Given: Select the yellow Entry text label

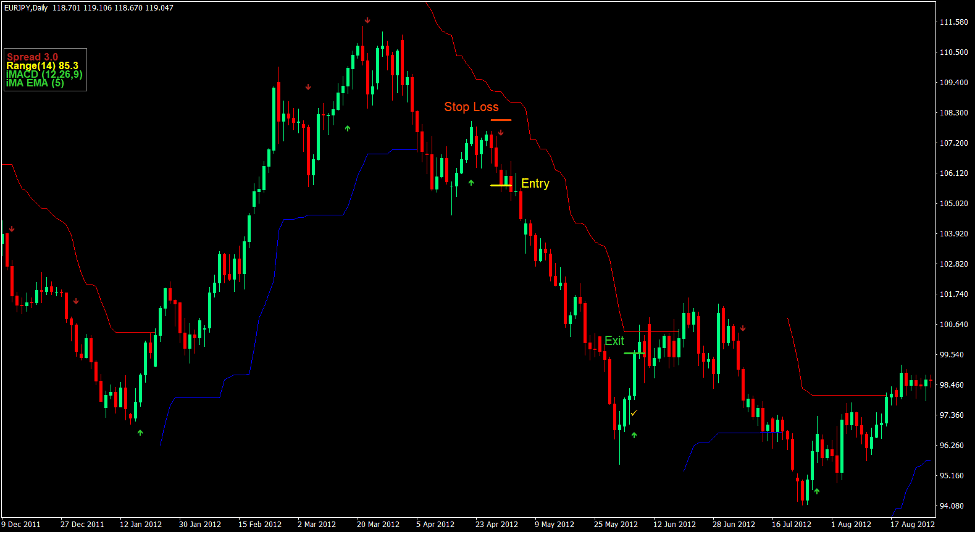Looking at the screenshot, I should [x=535, y=184].
